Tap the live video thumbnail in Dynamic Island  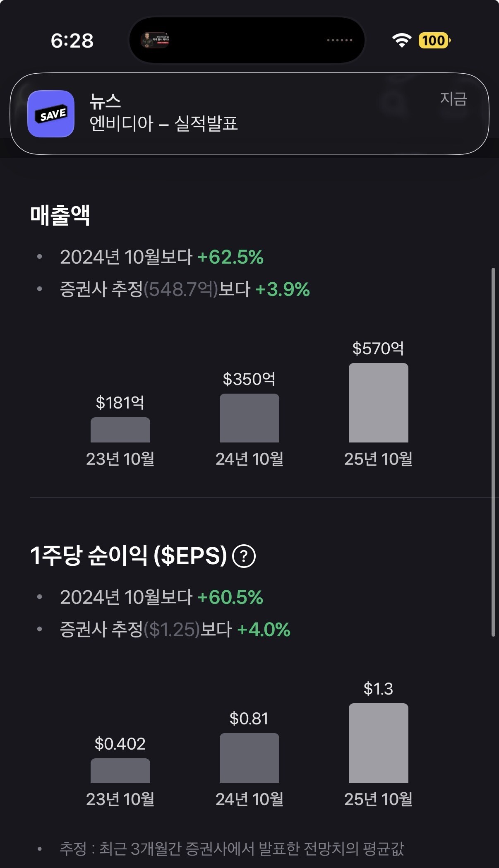[155, 40]
